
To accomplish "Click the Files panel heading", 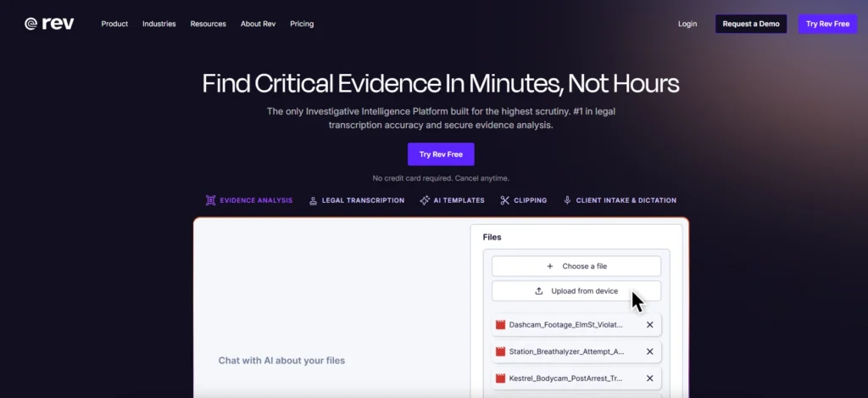I will (492, 238).
